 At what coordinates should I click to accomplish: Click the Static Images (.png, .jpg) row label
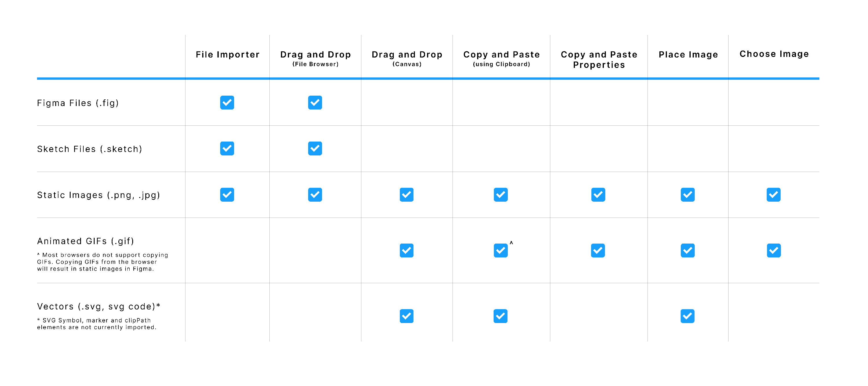[98, 195]
